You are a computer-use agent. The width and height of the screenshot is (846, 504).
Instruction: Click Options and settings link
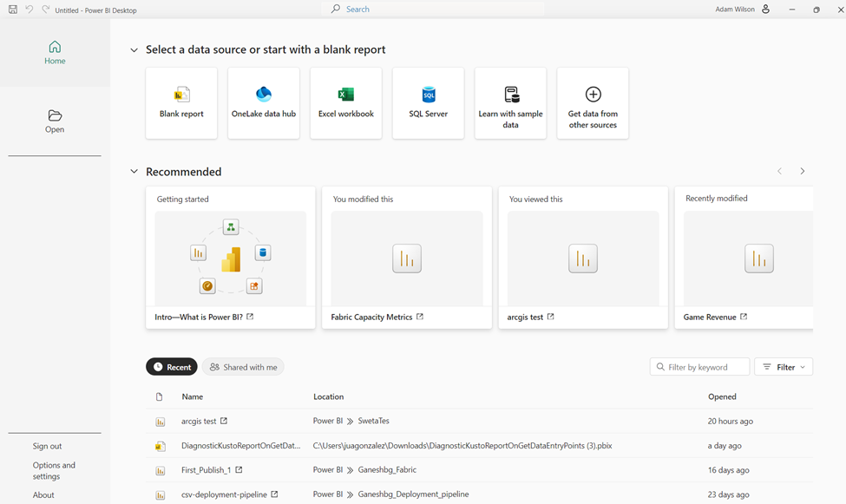(54, 470)
